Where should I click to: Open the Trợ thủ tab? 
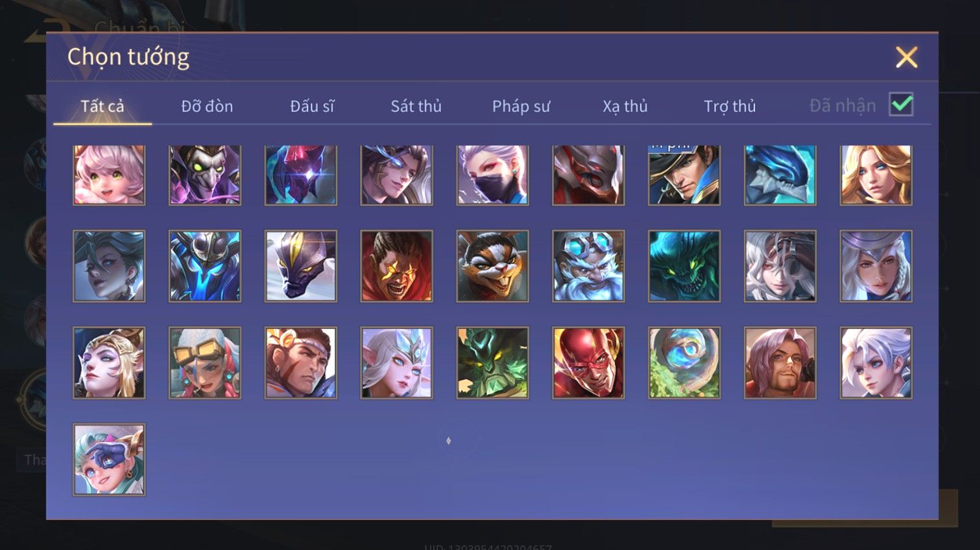pos(730,106)
